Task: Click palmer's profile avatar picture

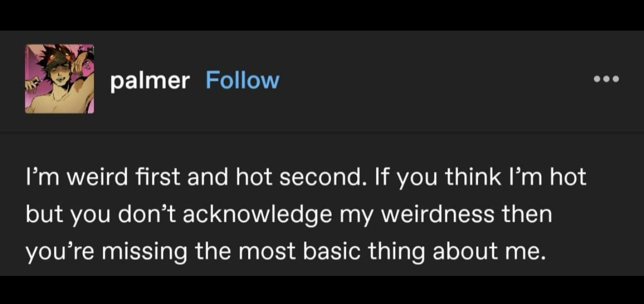Action: click(60, 79)
